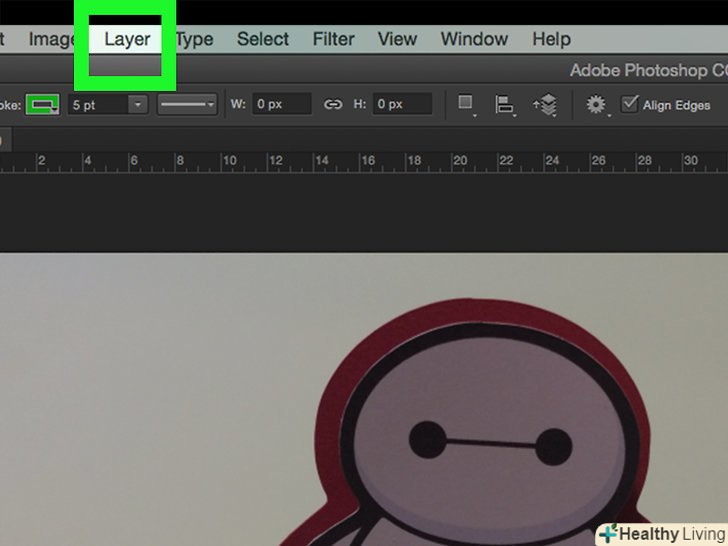Screen dimensions: 728x546
Task: Open the Filter menu
Action: coord(333,40)
